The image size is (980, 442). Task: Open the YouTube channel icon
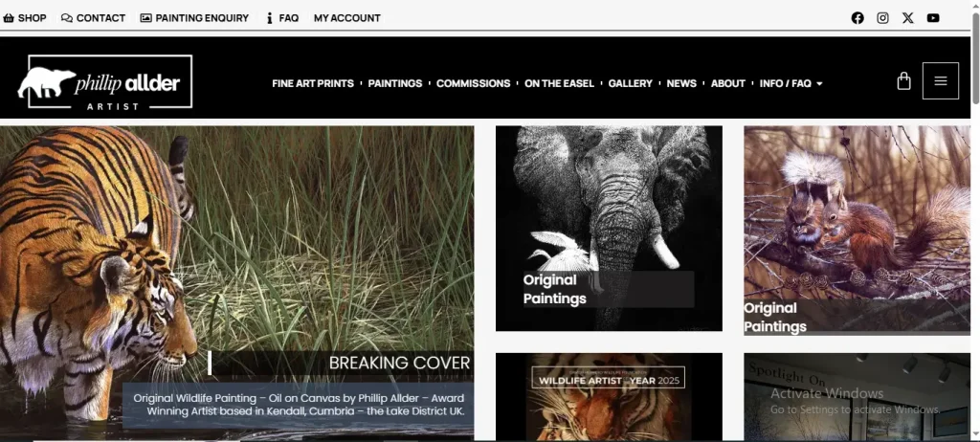(933, 17)
